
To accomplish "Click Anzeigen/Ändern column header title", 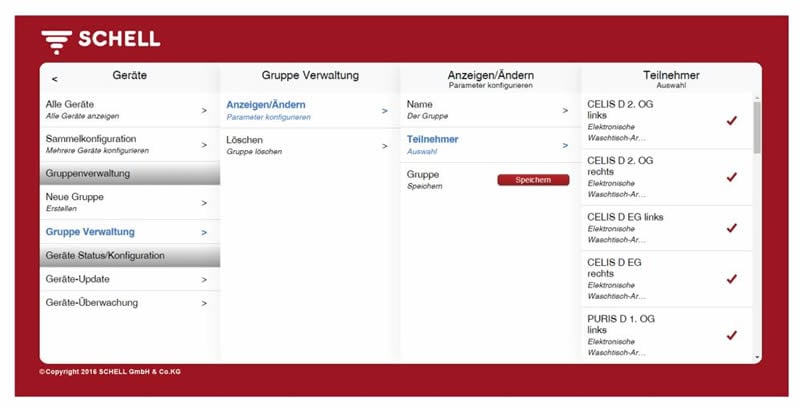I will point(491,75).
